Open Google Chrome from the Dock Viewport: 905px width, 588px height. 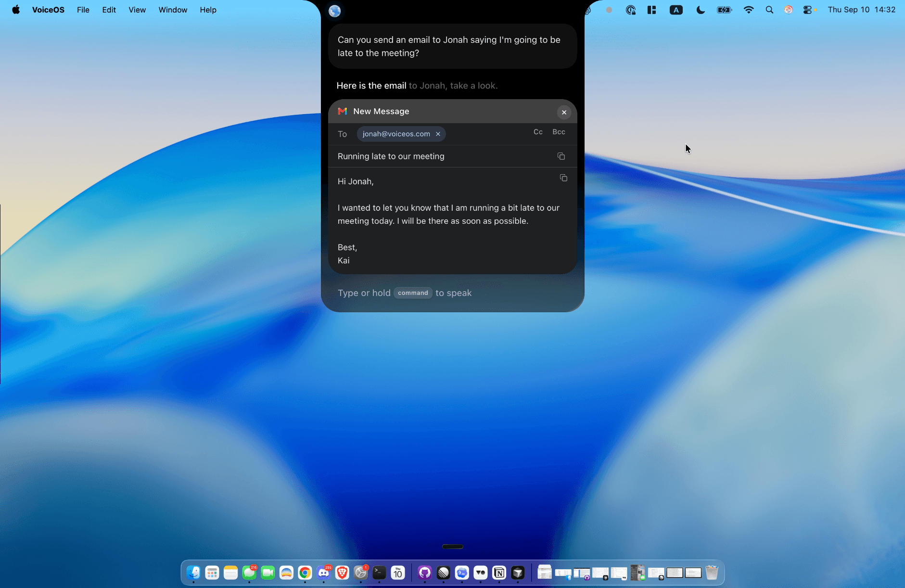(x=305, y=573)
